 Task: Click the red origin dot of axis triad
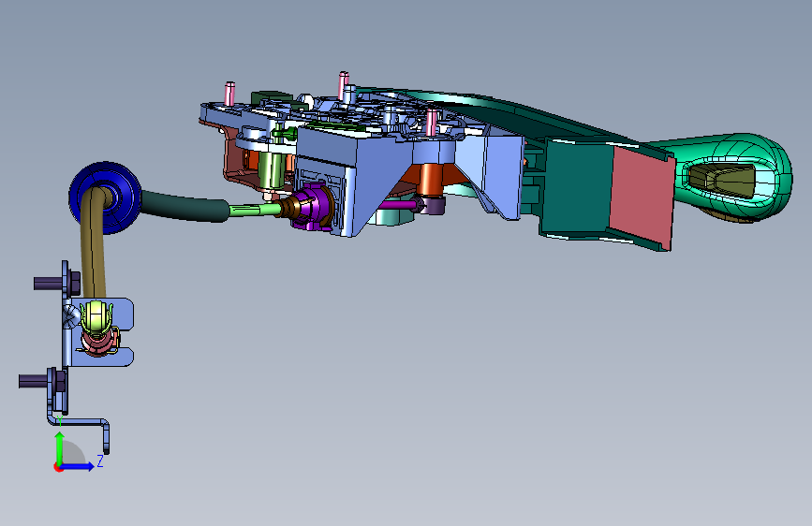58,467
